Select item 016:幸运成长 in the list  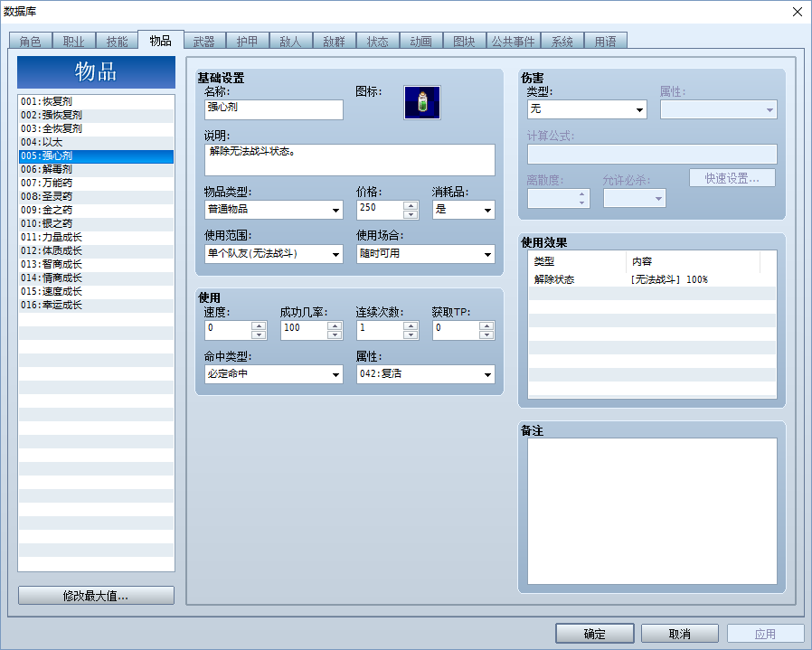97,305
